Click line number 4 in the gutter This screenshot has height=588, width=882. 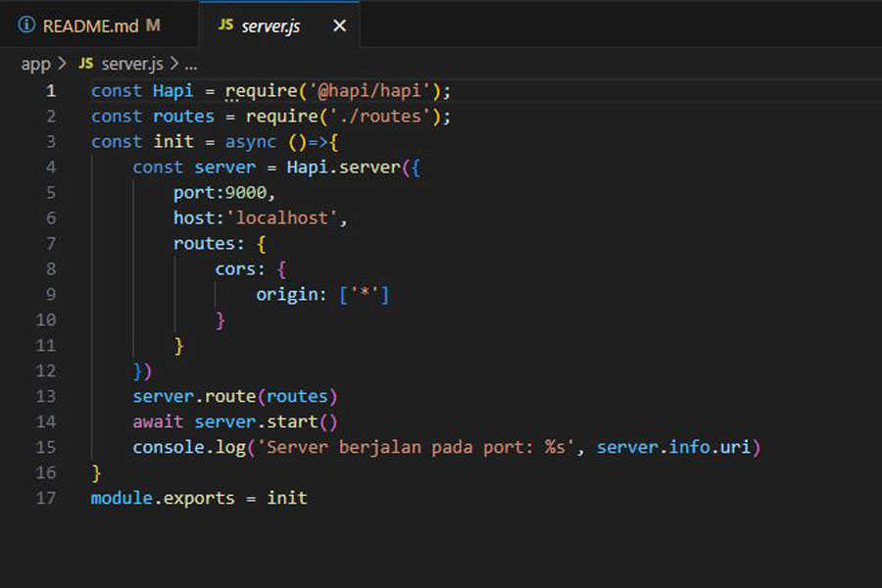51,168
